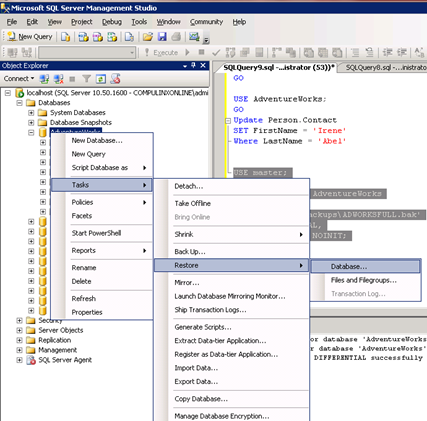
Task: Open the Community menu
Action: point(206,22)
